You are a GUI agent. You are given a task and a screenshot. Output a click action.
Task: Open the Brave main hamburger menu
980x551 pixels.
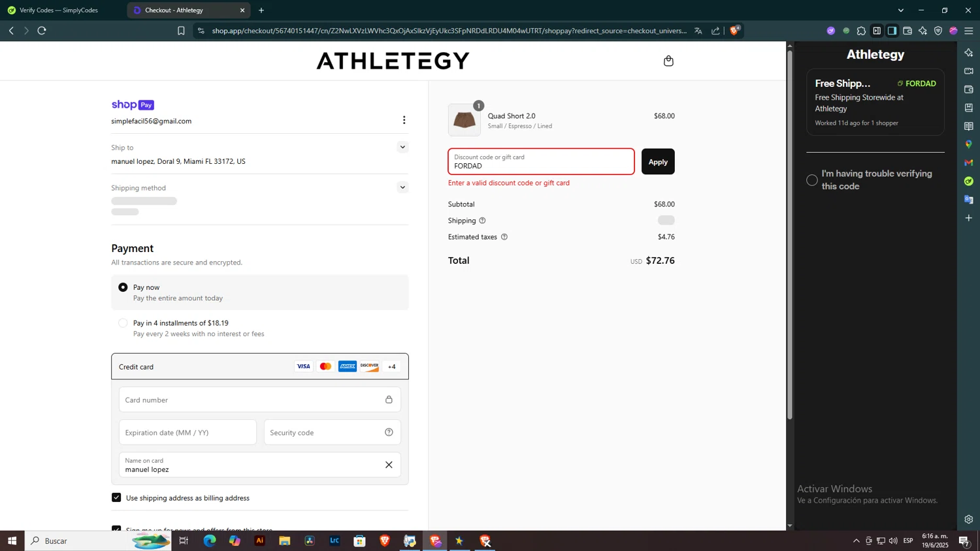[x=969, y=31]
